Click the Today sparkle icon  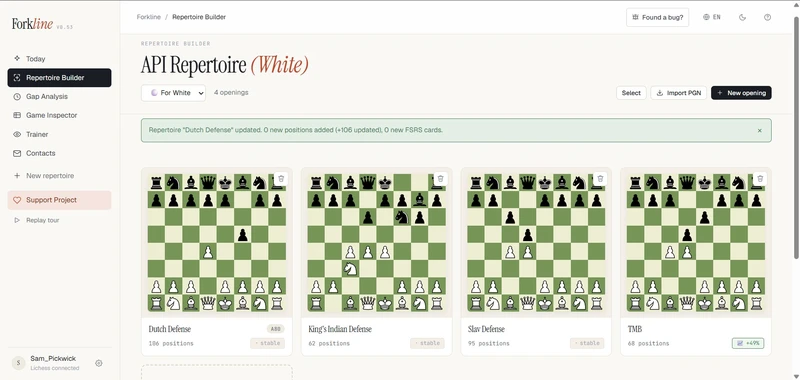(17, 59)
